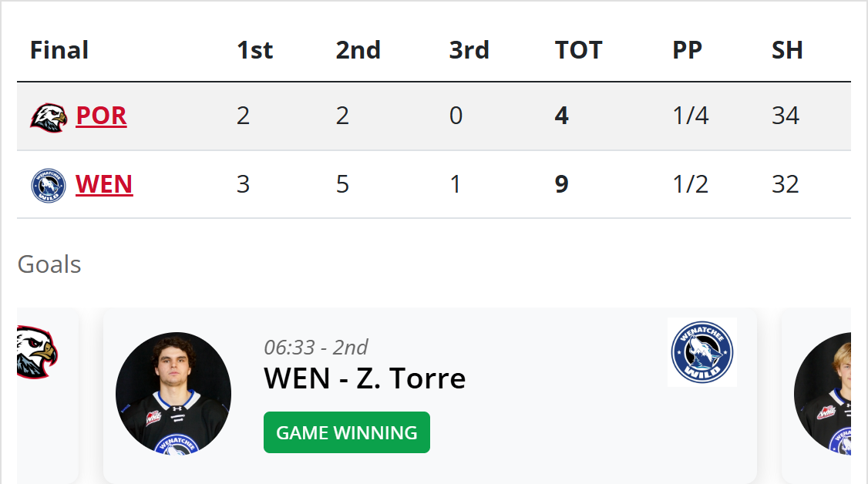Select the 2nd period column header
The height and width of the screenshot is (484, 868).
(x=358, y=50)
